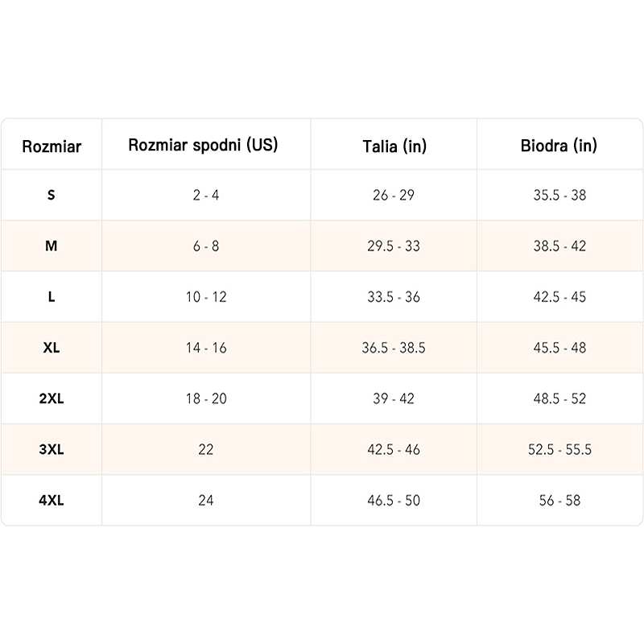Click the 4XL size label
This screenshot has width=644, height=644.
pos(52,500)
